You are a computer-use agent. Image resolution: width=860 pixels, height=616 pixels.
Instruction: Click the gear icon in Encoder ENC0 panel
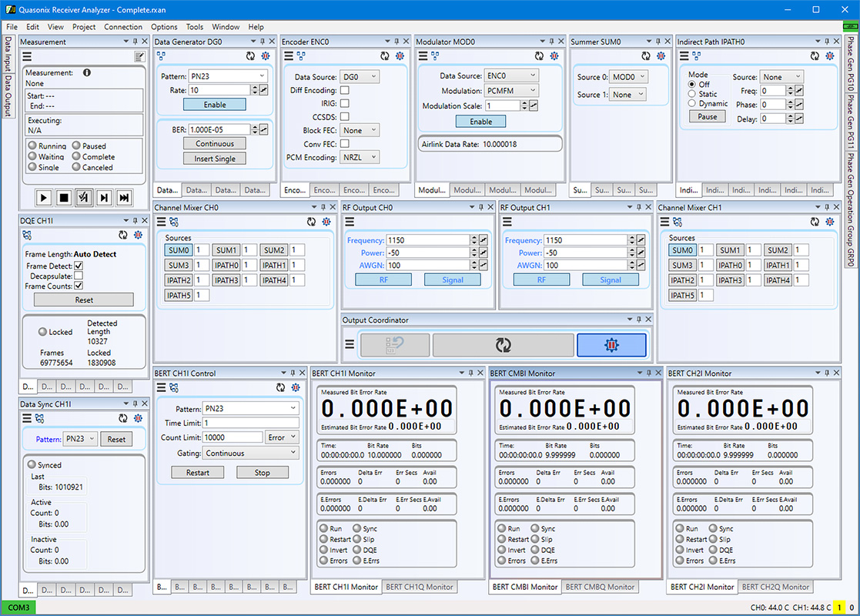[399, 56]
